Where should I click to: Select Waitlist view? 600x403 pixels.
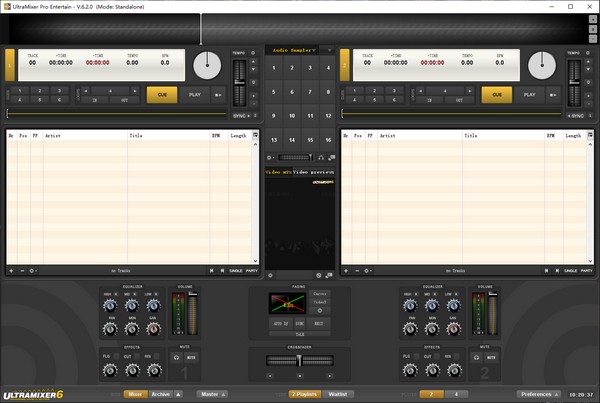(338, 394)
